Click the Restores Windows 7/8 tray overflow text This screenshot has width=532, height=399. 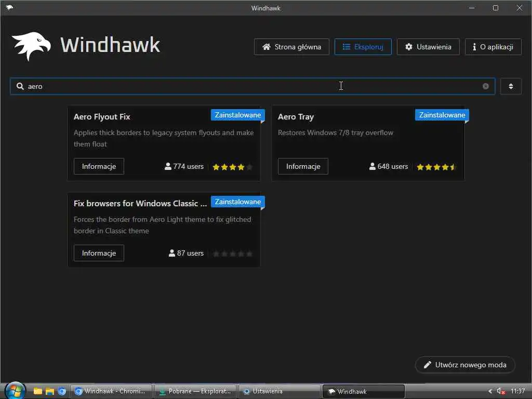tap(336, 132)
